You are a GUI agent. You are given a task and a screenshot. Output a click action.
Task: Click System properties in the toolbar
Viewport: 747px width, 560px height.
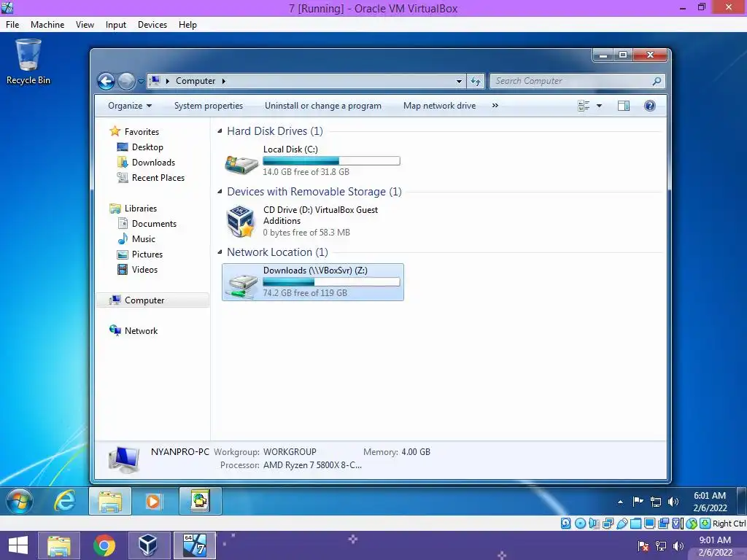pos(209,106)
